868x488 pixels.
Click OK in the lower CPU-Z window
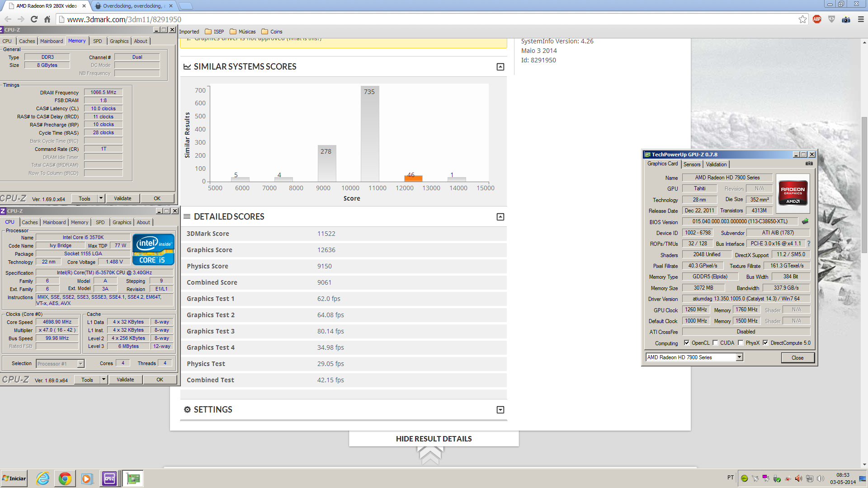[160, 380]
